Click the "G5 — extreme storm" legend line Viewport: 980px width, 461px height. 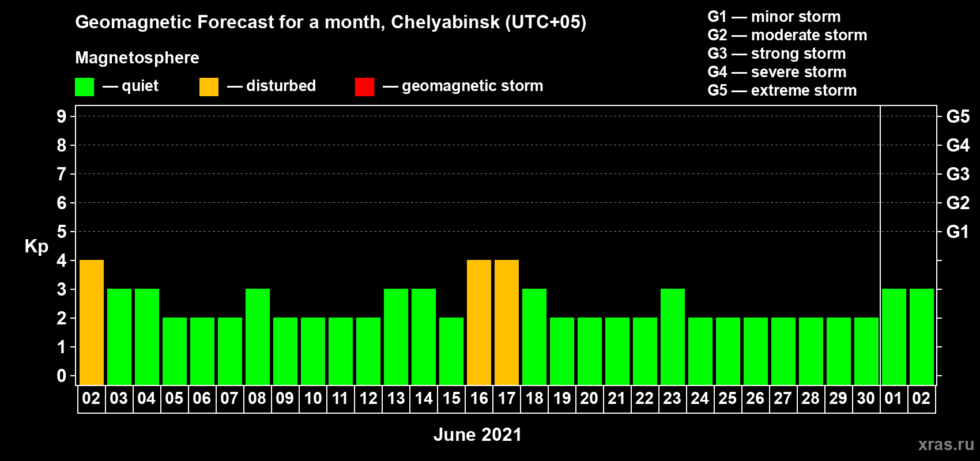click(782, 90)
